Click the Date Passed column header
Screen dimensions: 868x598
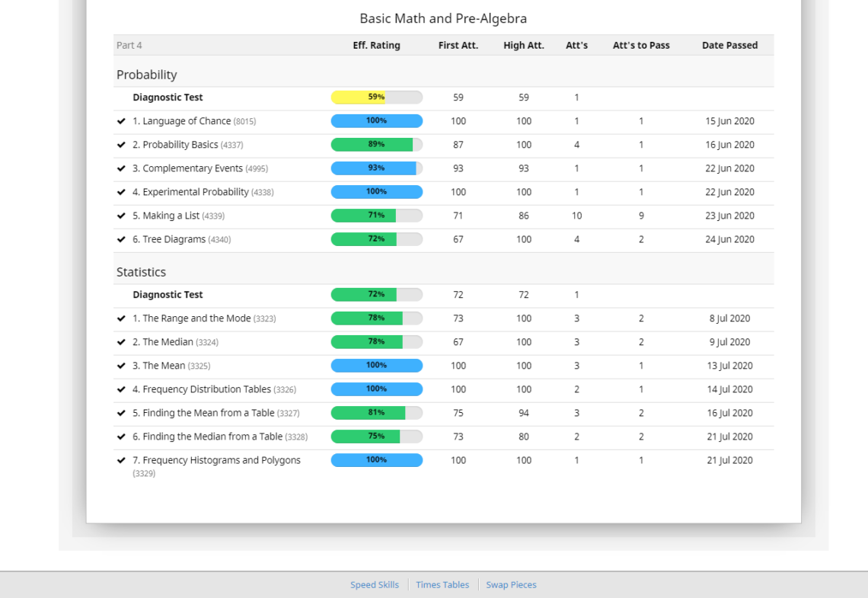pyautogui.click(x=729, y=46)
